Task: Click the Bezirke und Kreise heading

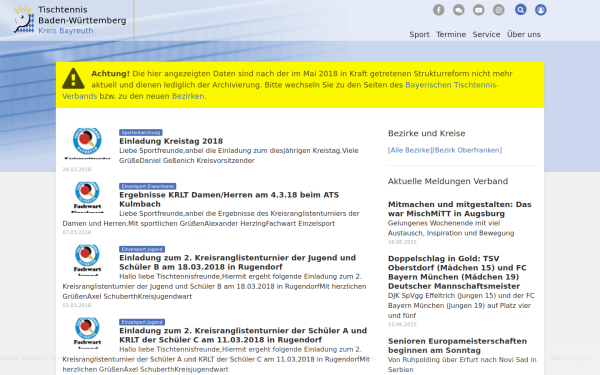Action: (427, 134)
